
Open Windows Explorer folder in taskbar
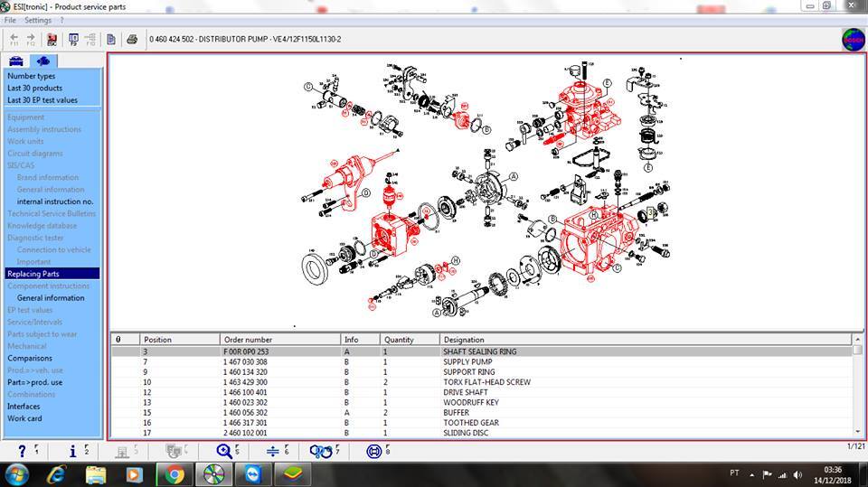point(96,475)
